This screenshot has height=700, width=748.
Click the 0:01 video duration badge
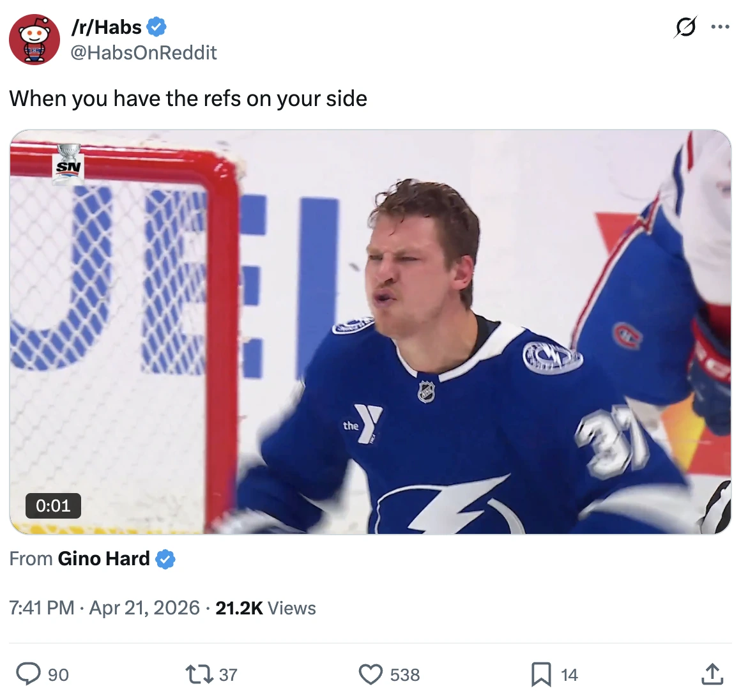coord(53,505)
